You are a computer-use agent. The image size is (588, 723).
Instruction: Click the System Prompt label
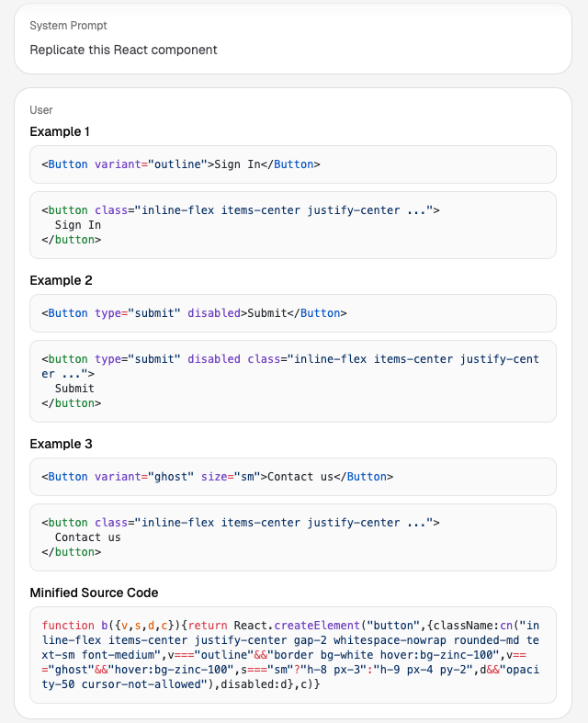pos(68,26)
